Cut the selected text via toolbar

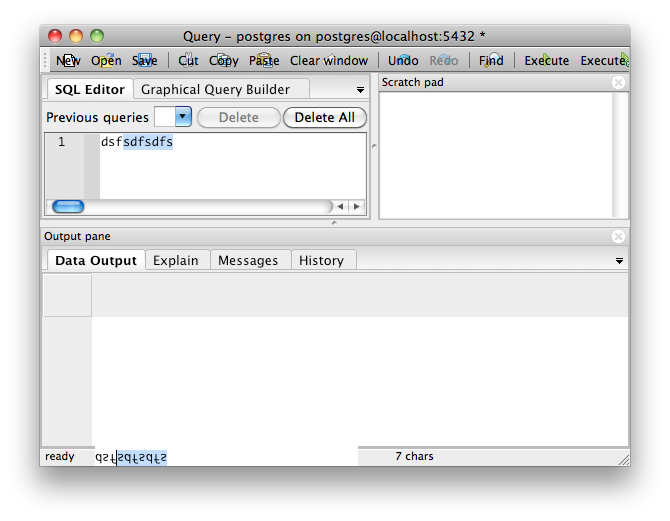(x=188, y=60)
